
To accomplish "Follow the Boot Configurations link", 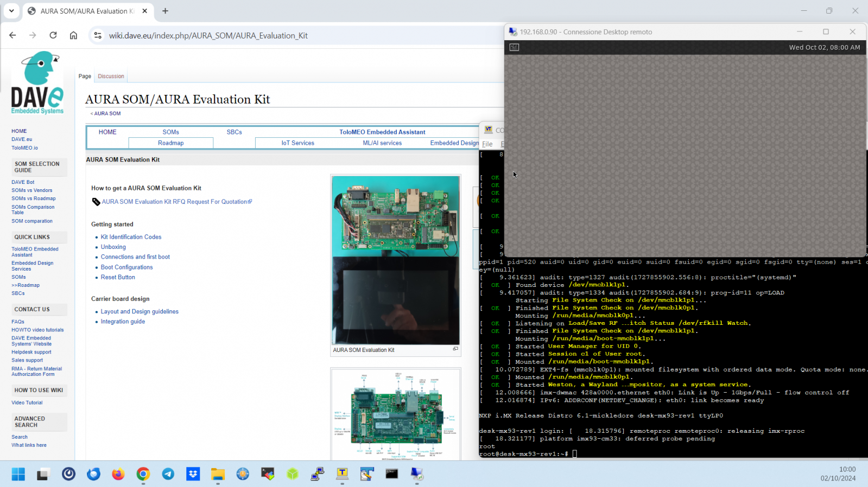I will pyautogui.click(x=126, y=267).
